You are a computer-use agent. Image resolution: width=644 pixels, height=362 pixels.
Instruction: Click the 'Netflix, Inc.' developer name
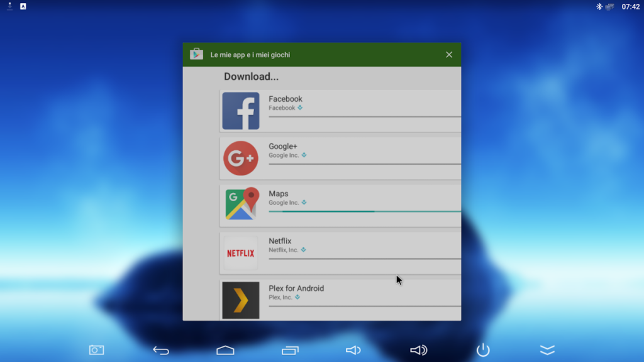point(284,250)
